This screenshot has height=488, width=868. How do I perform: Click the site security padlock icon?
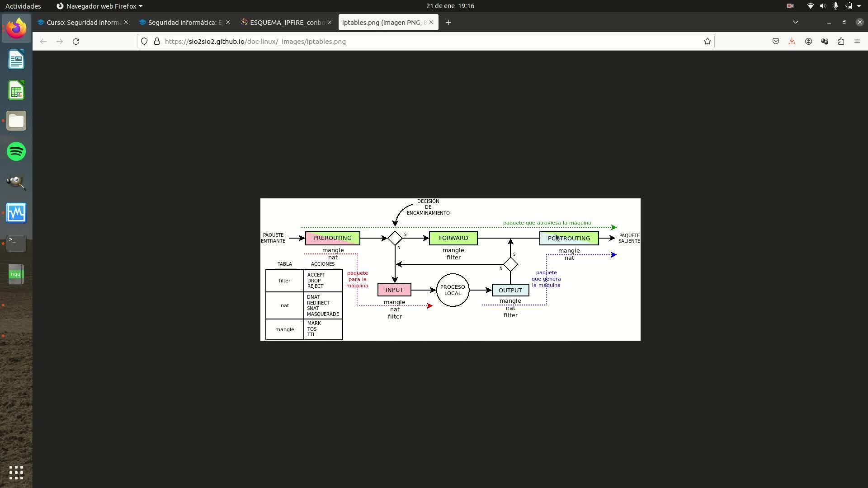pyautogui.click(x=157, y=41)
